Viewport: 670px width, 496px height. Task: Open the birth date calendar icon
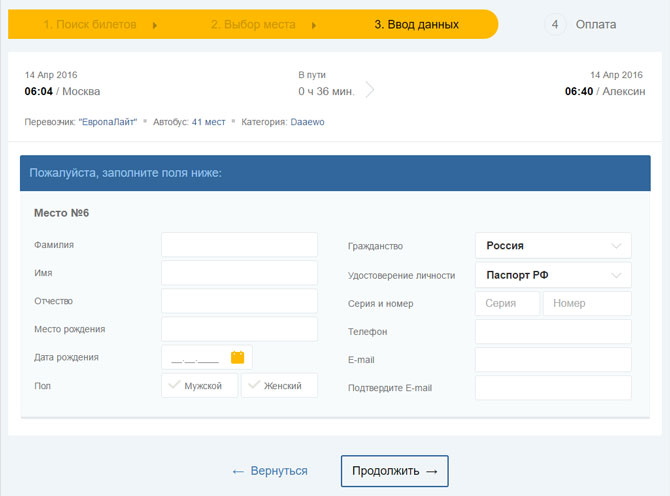237,357
